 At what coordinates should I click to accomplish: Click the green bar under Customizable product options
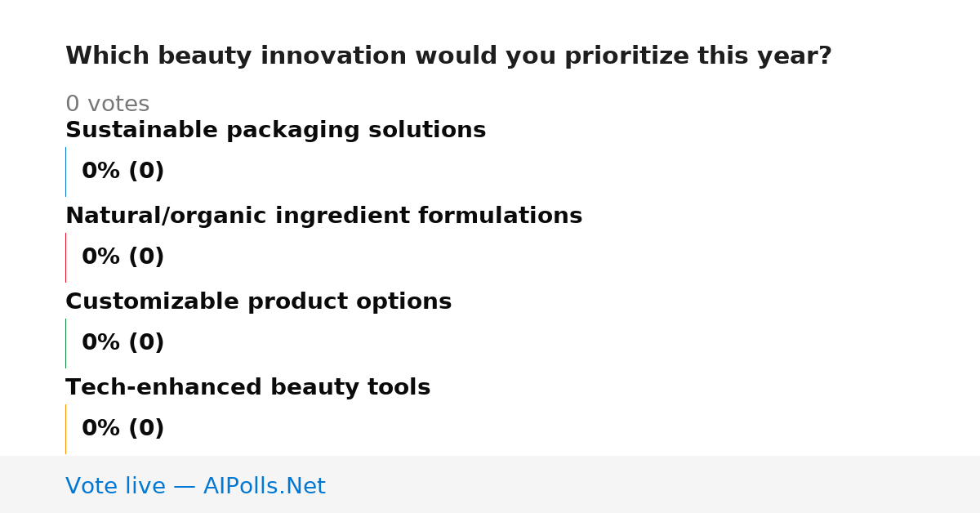(x=65, y=343)
